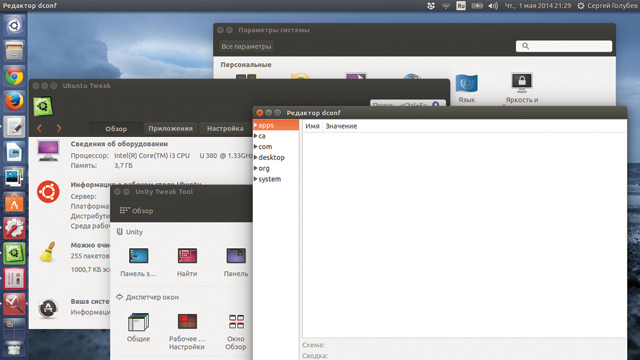The width and height of the screenshot is (640, 360).
Task: Open Яркость и блокировка settings icon
Action: pyautogui.click(x=522, y=89)
